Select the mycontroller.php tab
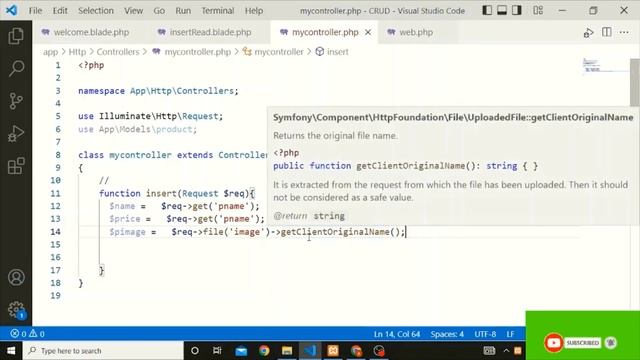 325,32
